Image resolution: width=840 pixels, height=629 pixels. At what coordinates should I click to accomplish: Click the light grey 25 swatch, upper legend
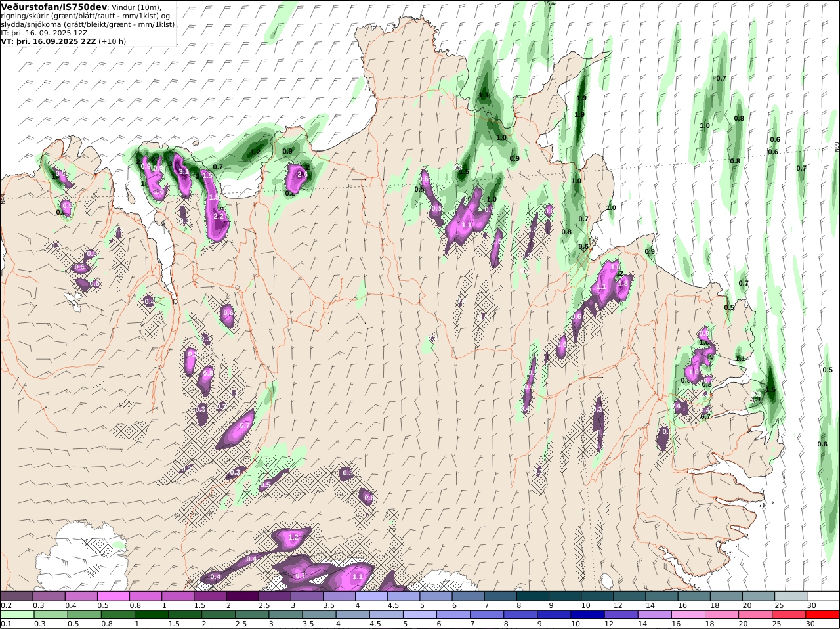790,596
